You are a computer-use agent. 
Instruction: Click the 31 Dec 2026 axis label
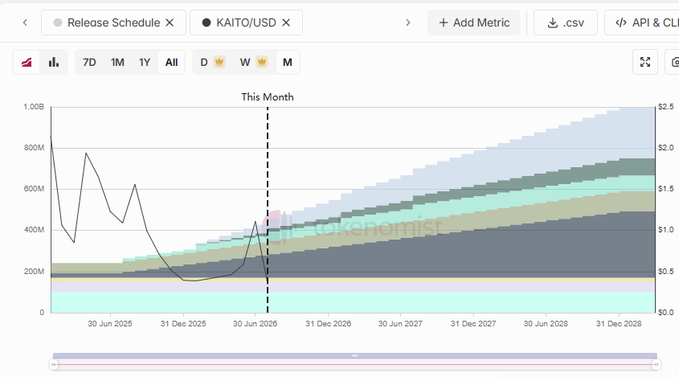point(328,324)
